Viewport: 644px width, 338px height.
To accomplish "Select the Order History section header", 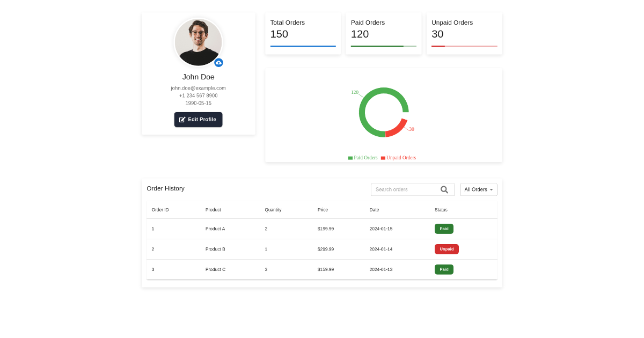I will point(166,188).
